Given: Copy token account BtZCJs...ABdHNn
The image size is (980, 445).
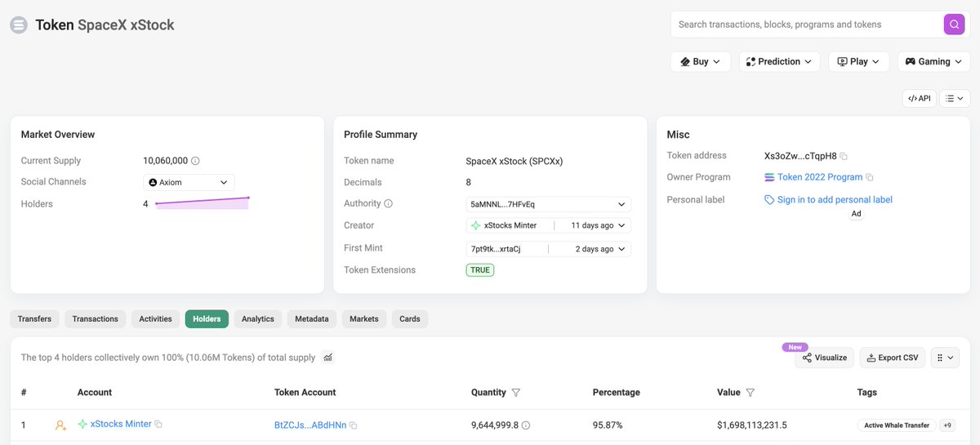Looking at the screenshot, I should (x=354, y=425).
